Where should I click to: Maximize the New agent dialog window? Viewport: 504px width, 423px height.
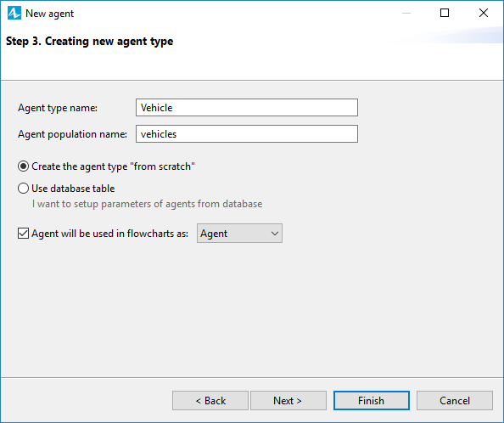pyautogui.click(x=445, y=13)
